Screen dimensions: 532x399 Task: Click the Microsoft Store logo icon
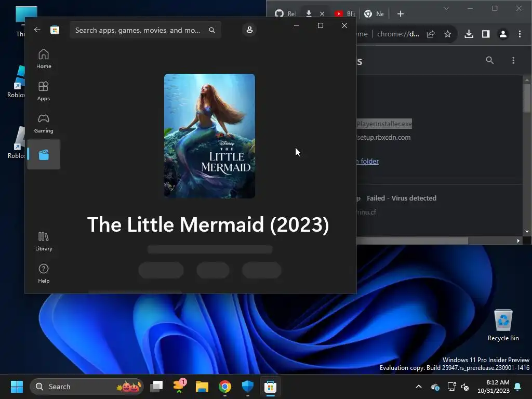tap(55, 30)
